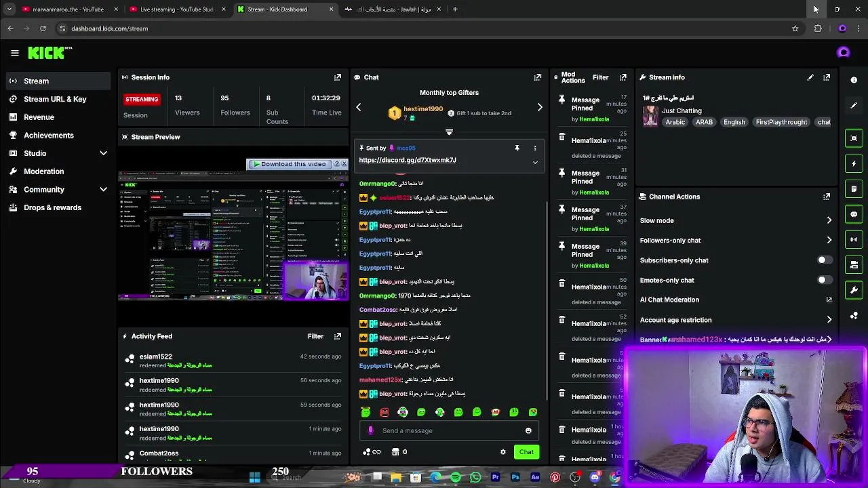This screenshot has width=868, height=488.
Task: Expand the Studio sidebar section
Action: point(103,154)
